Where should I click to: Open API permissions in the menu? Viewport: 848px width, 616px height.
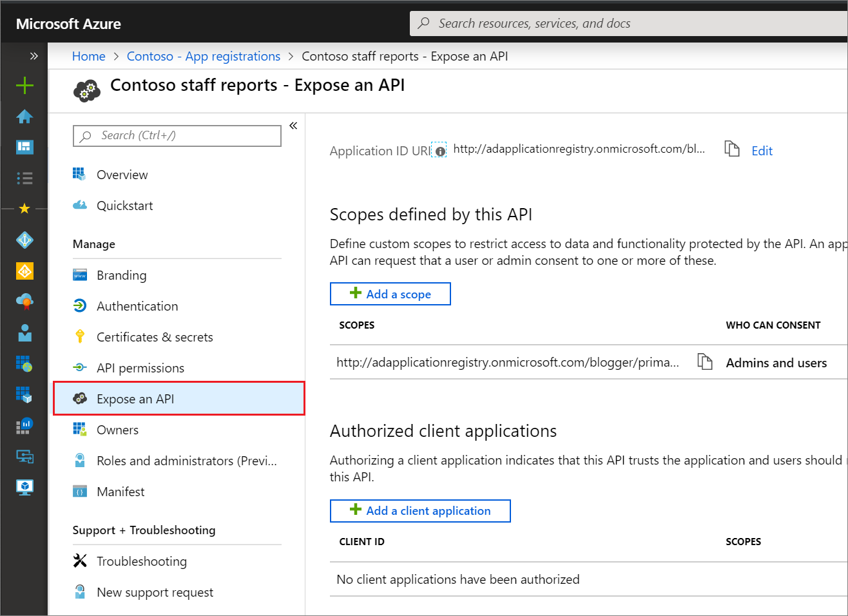140,368
